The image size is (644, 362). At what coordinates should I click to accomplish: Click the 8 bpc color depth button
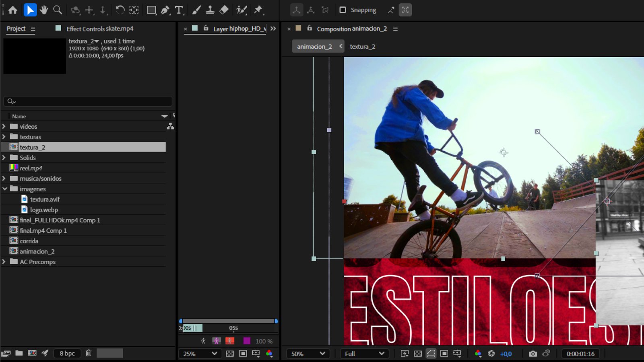(67, 353)
